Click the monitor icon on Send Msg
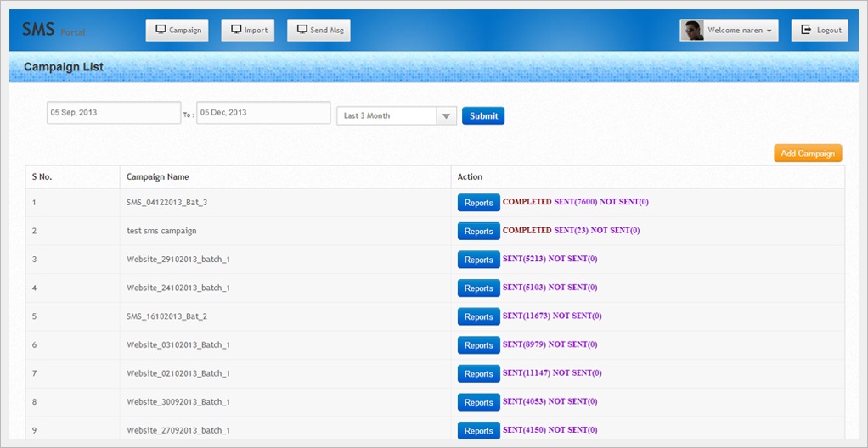Screen dimensions: 868x448 pyautogui.click(x=302, y=30)
